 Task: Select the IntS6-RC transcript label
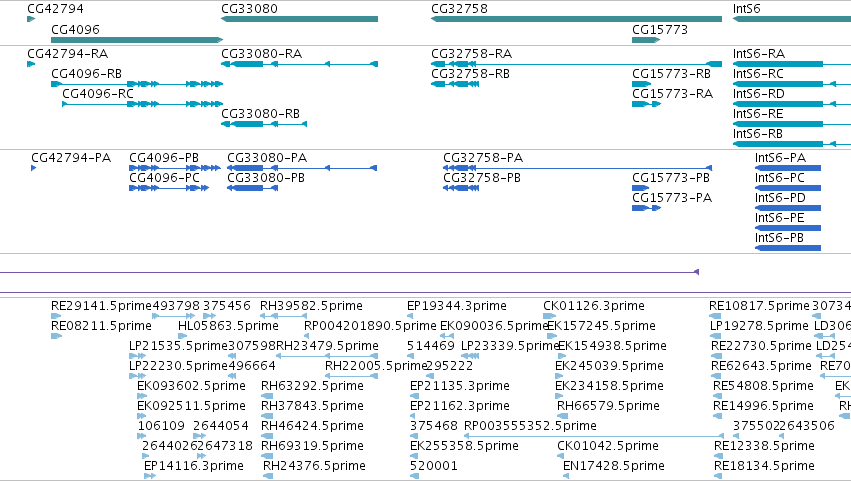(x=758, y=74)
